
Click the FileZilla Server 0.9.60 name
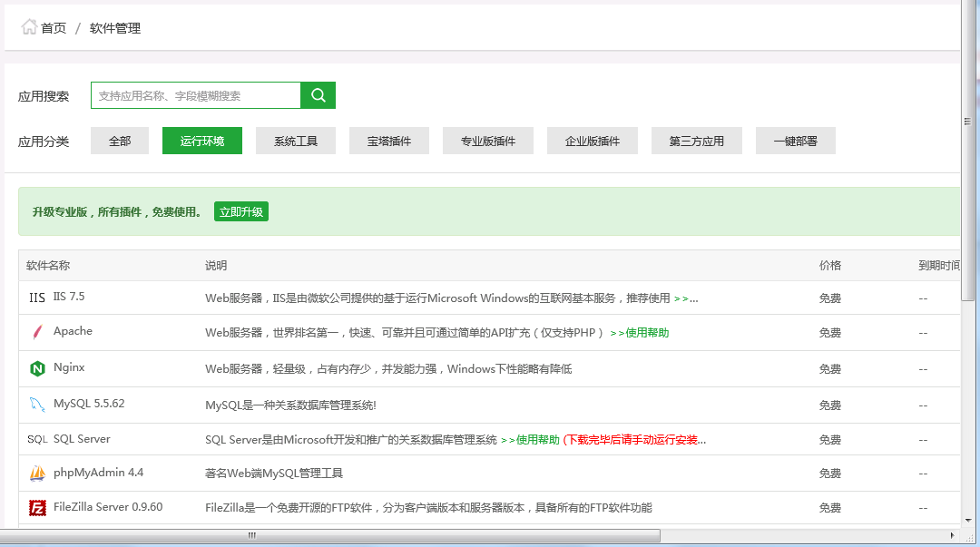click(108, 506)
